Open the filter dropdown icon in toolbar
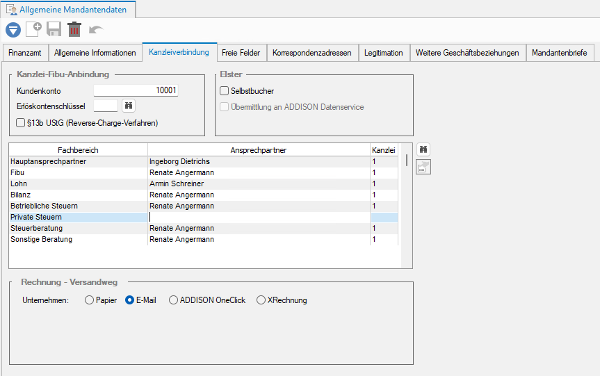The image size is (600, 376). [x=13, y=30]
